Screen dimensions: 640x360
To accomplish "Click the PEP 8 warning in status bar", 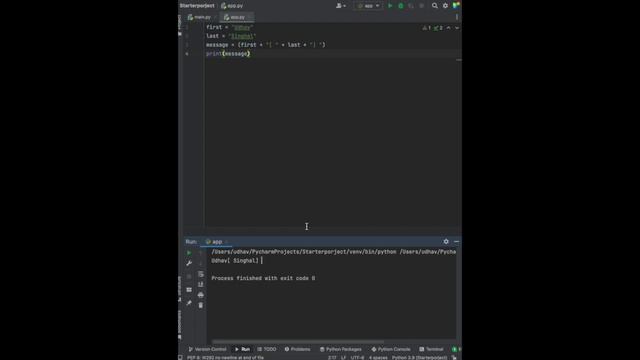I will [225, 358].
